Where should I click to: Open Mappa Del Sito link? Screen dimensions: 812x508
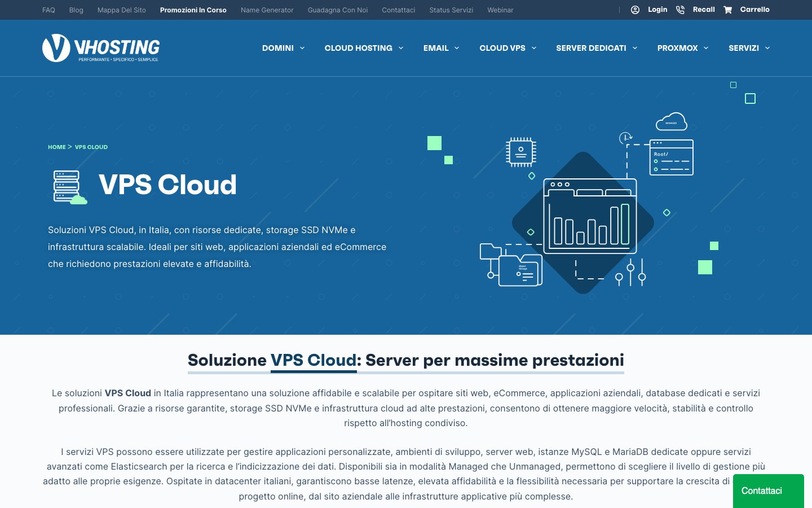pyautogui.click(x=122, y=10)
